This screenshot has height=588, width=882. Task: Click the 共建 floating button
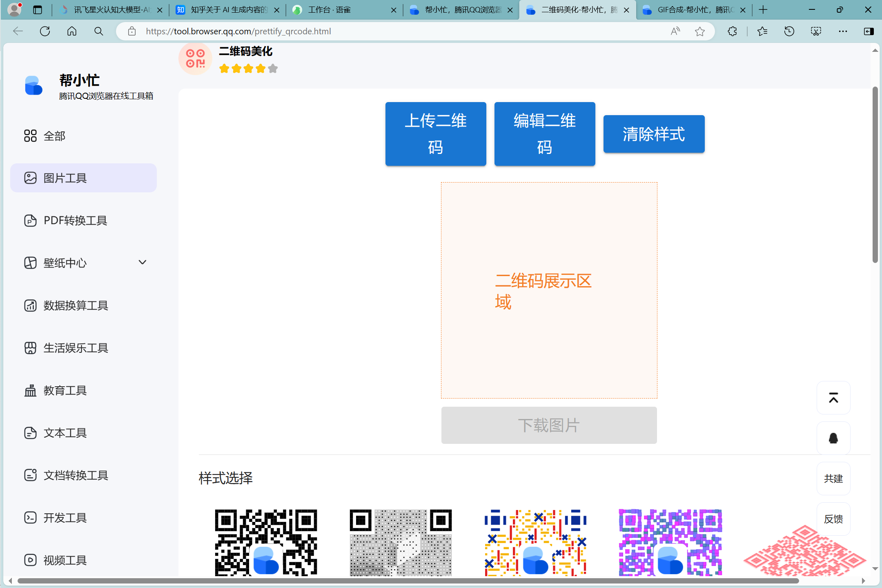coord(833,479)
